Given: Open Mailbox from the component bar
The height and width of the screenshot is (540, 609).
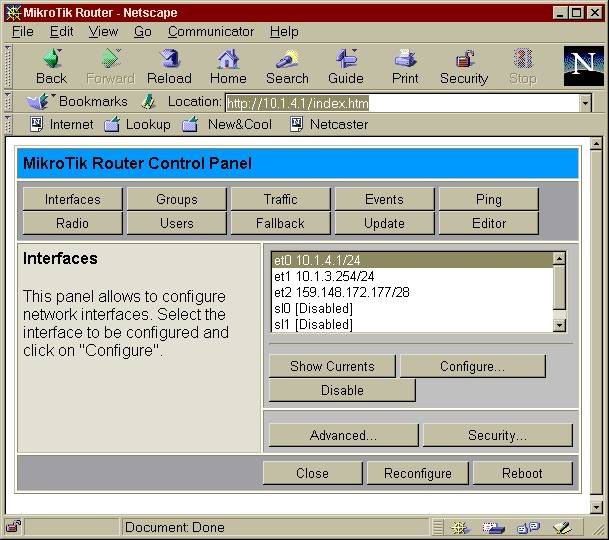Looking at the screenshot, I should click(493, 528).
